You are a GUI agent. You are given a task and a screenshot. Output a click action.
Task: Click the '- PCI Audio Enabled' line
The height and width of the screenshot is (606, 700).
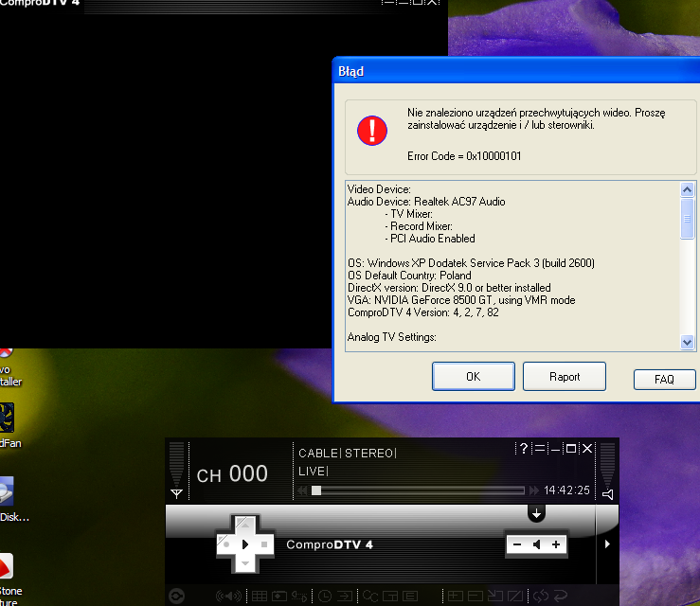(x=430, y=239)
